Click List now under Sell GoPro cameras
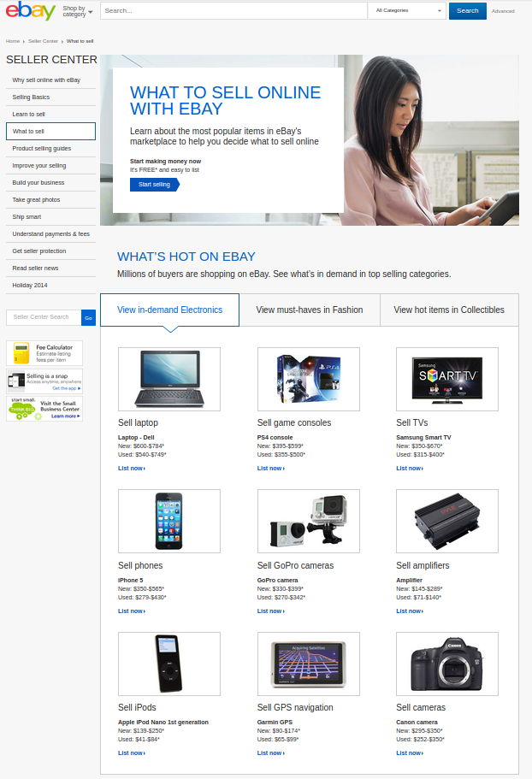This screenshot has width=532, height=779. [x=271, y=611]
